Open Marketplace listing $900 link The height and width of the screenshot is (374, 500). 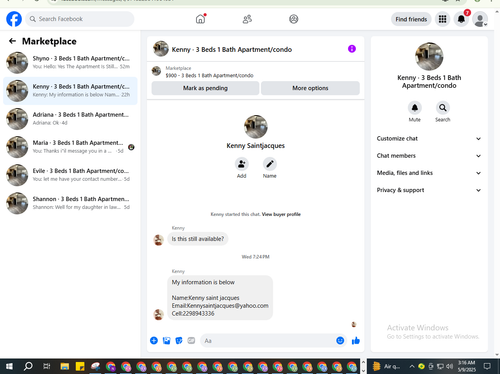point(209,75)
